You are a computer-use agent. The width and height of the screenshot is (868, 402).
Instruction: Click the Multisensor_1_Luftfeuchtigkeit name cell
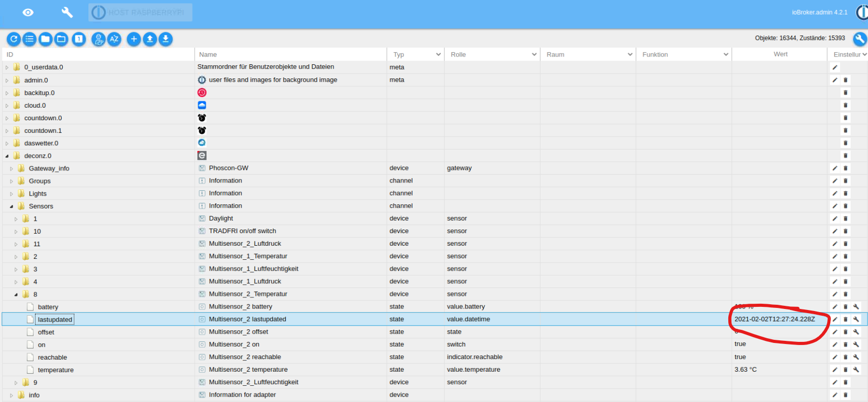[x=290, y=269]
